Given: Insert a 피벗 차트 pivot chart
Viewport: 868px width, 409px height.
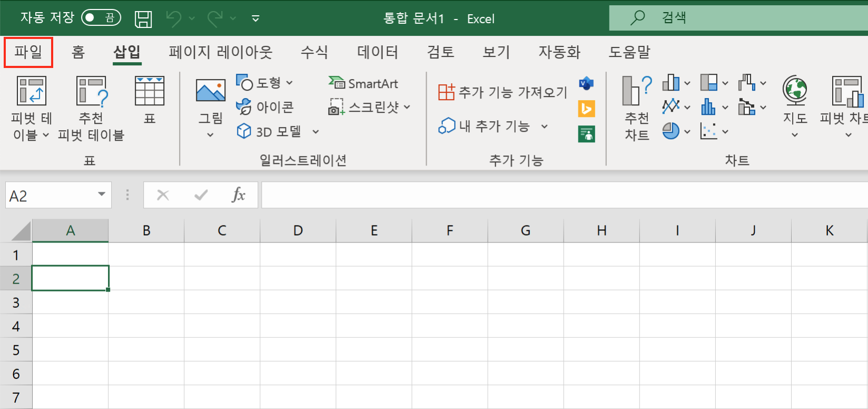Looking at the screenshot, I should 845,100.
